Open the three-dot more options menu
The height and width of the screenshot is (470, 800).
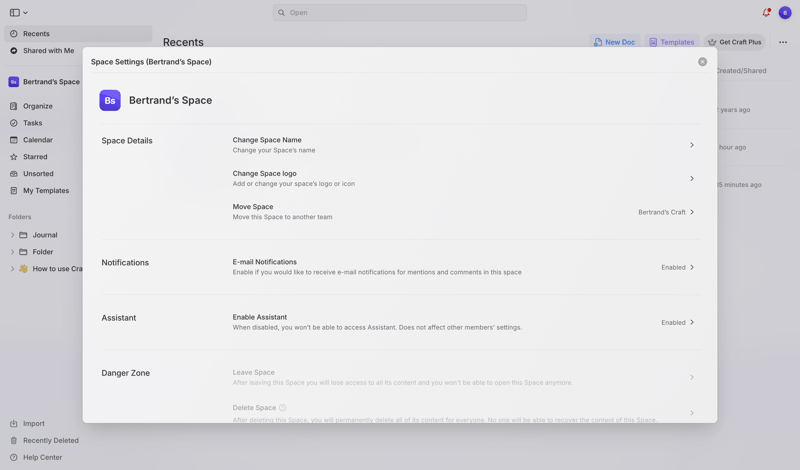point(783,42)
